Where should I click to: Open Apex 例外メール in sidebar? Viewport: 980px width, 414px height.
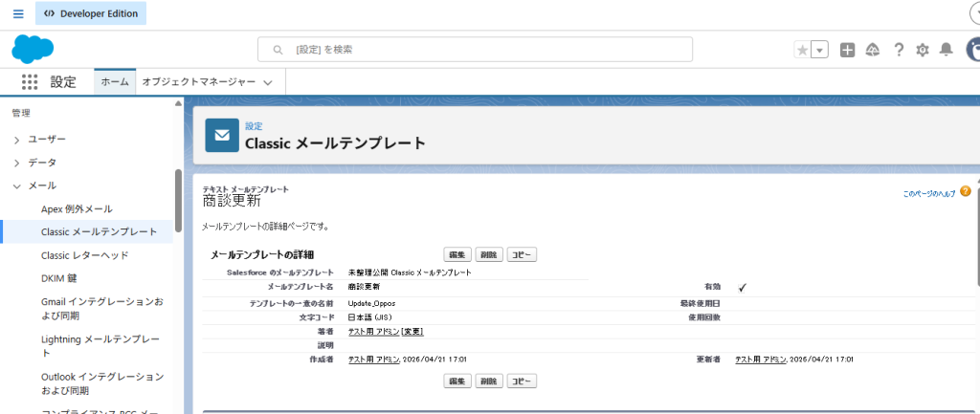coord(77,208)
